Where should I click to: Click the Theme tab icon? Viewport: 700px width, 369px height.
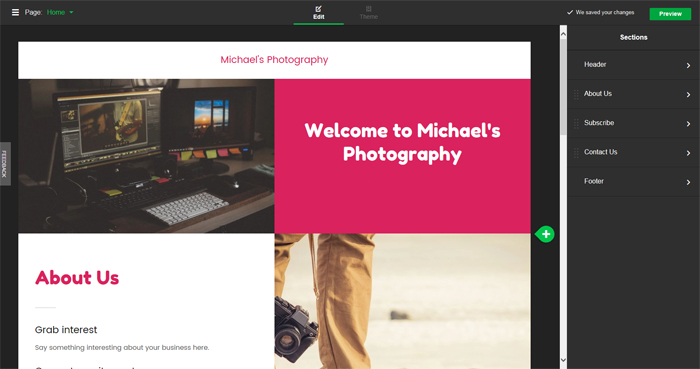pos(369,8)
